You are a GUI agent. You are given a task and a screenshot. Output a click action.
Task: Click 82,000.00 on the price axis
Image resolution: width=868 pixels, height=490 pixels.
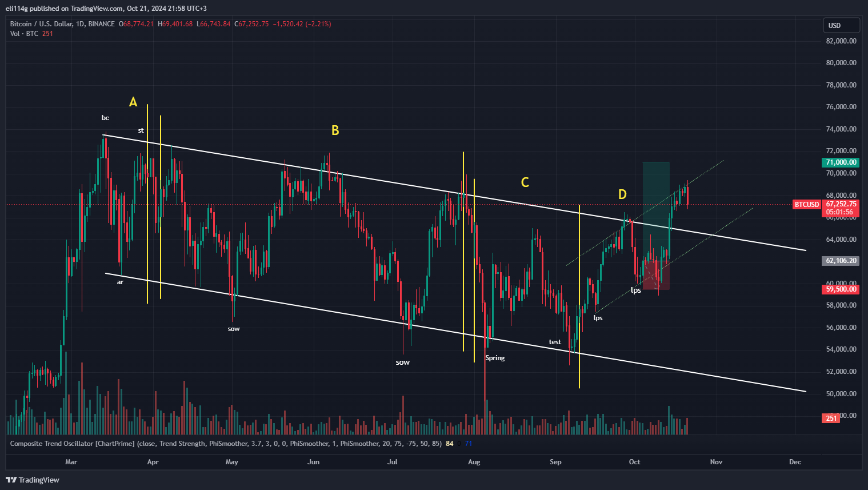(841, 41)
